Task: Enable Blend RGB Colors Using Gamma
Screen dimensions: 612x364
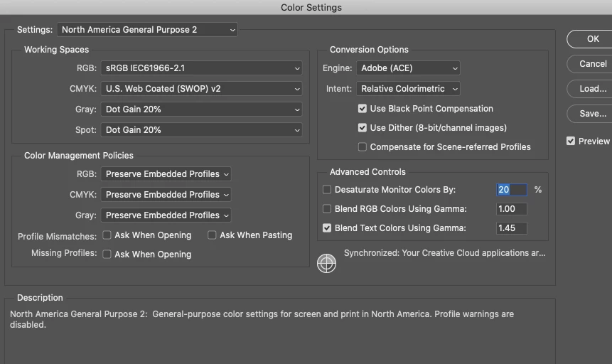Action: pos(327,209)
